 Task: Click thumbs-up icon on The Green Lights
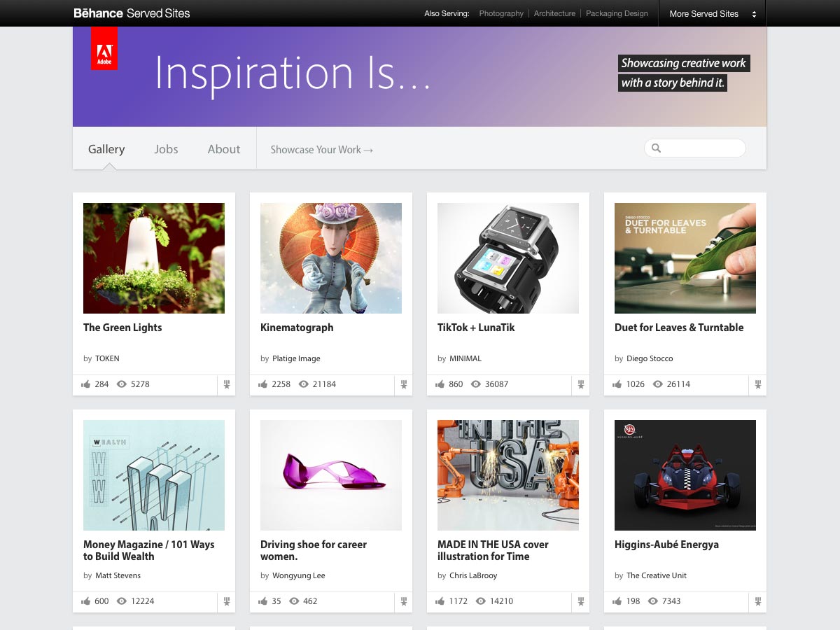pyautogui.click(x=85, y=384)
